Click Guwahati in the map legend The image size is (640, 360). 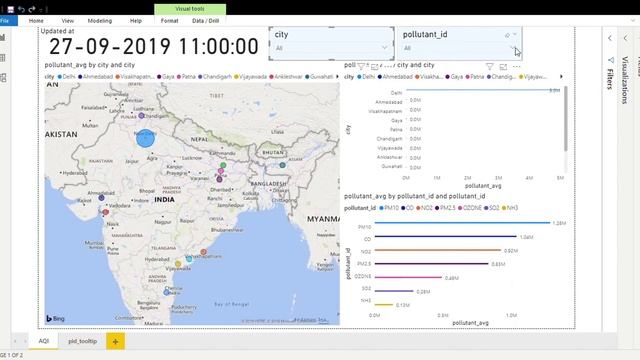tap(319, 77)
